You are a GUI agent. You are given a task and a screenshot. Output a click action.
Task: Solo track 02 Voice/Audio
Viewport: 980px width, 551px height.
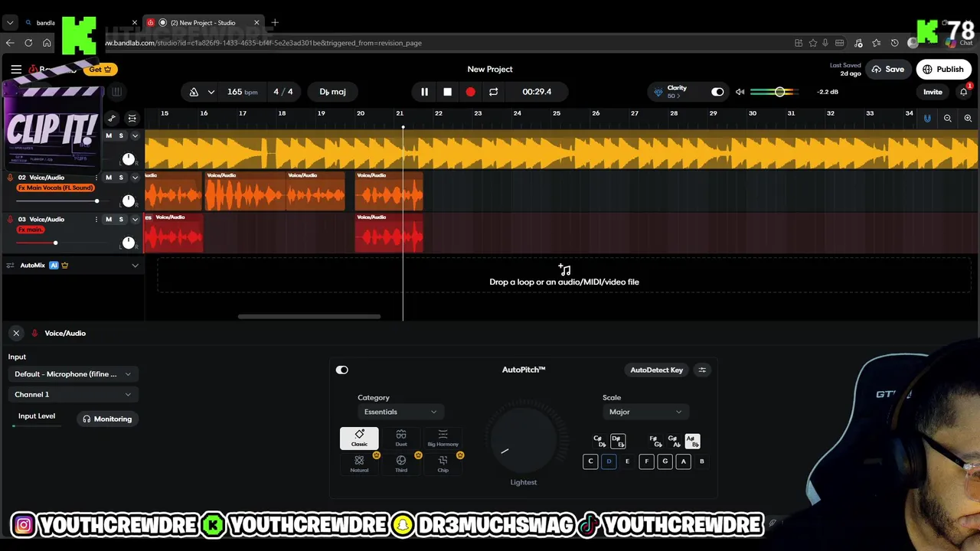121,178
